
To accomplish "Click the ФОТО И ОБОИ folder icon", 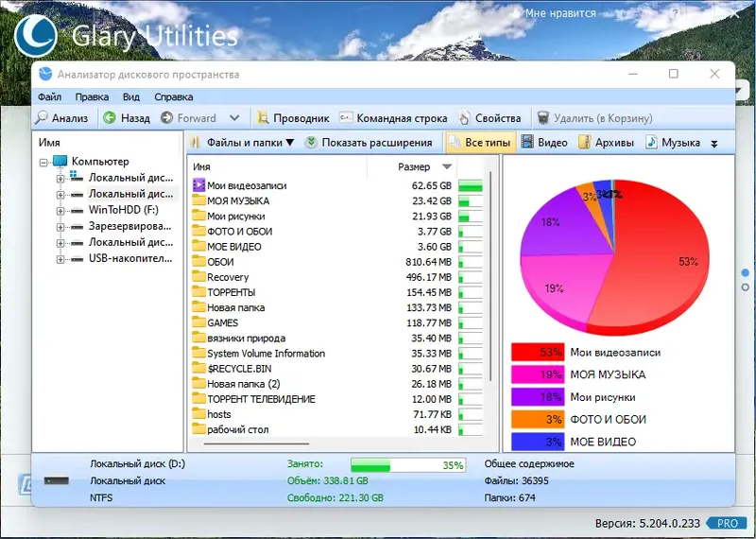I will click(198, 231).
